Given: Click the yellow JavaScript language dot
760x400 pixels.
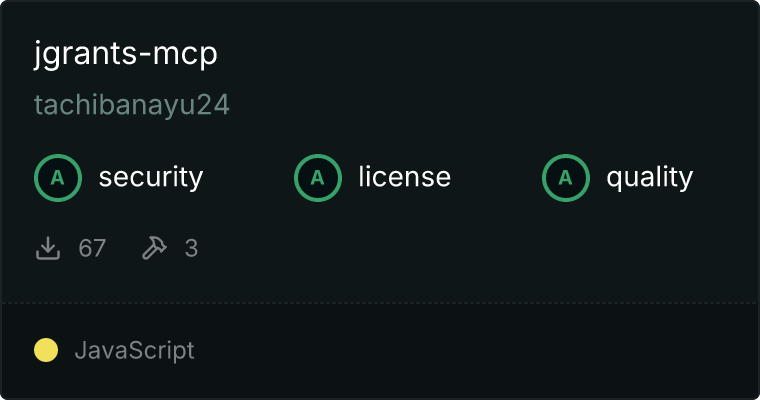Looking at the screenshot, I should tap(46, 350).
